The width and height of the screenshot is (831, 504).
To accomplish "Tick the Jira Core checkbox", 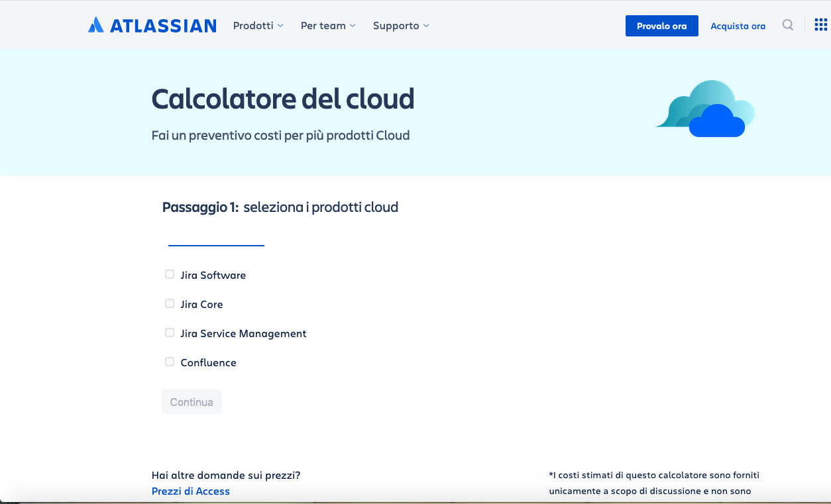I will [x=170, y=303].
